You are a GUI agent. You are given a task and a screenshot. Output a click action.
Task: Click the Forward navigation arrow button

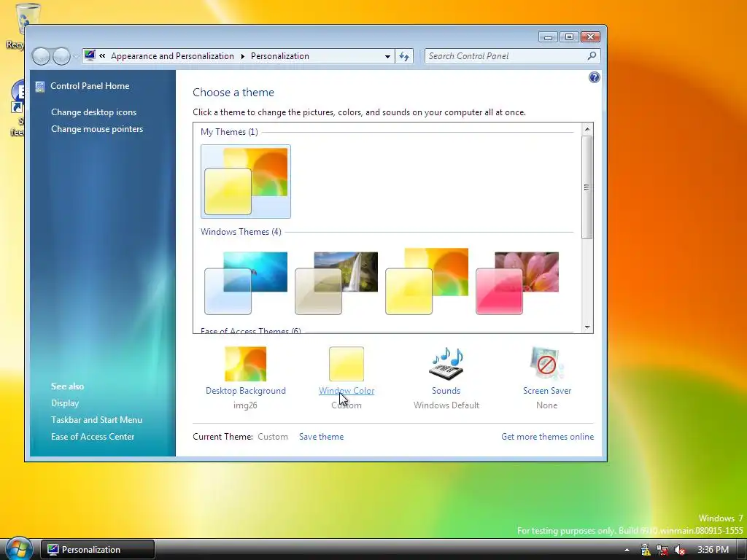click(x=61, y=56)
